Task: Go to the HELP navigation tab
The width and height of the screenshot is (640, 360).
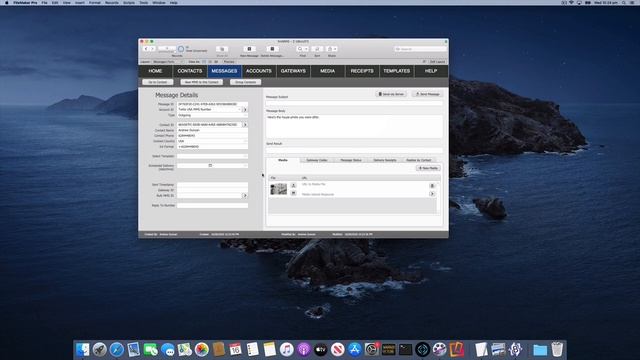Action: coord(431,71)
